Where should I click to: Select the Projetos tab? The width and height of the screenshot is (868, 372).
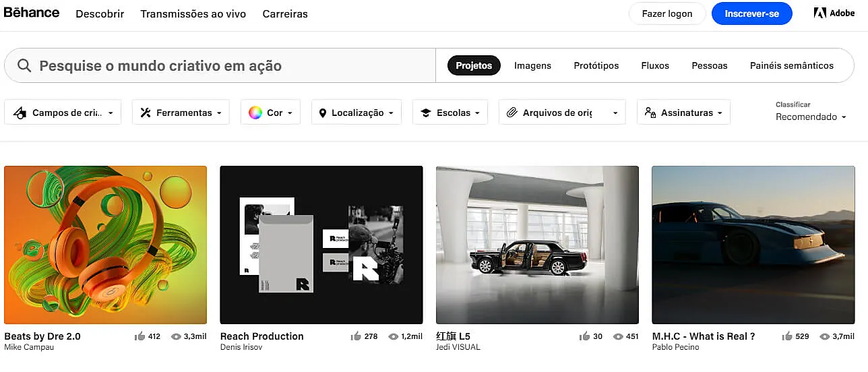(474, 65)
